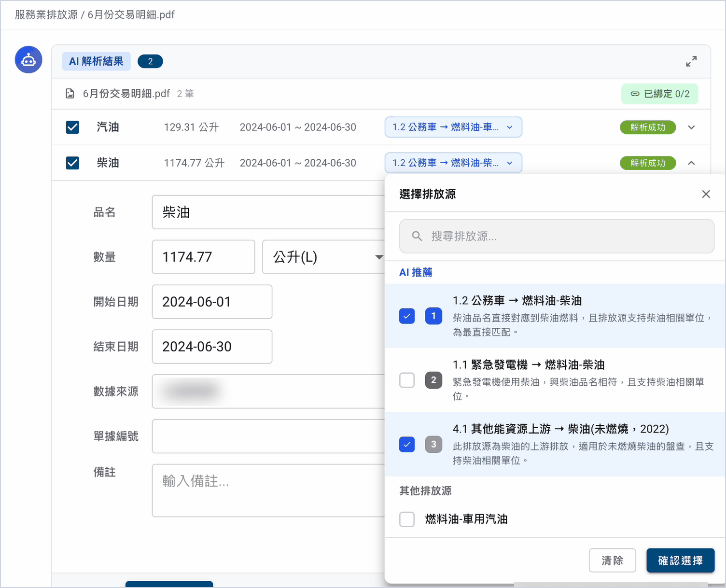Click the AI robot assistant avatar icon

pyautogui.click(x=28, y=60)
